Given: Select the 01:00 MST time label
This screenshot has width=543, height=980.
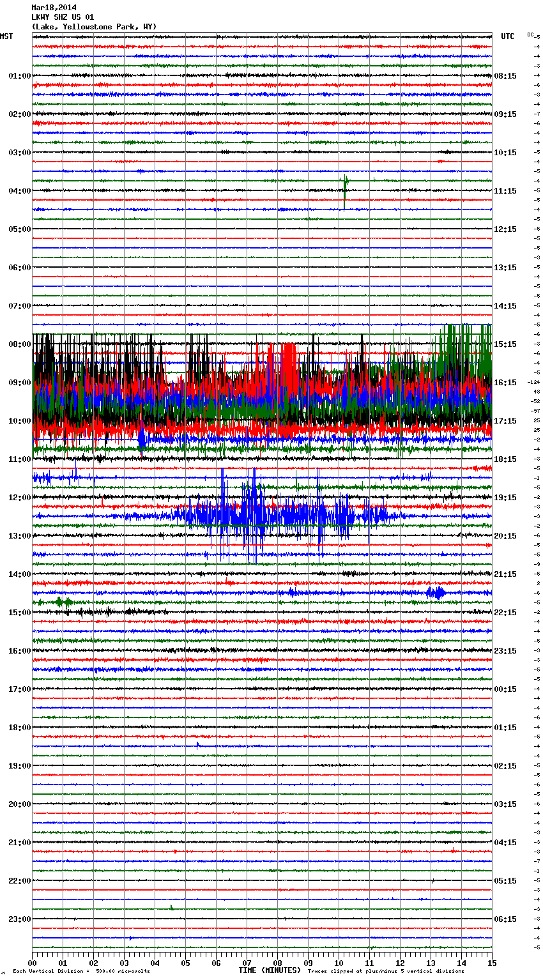Looking at the screenshot, I should tap(19, 76).
